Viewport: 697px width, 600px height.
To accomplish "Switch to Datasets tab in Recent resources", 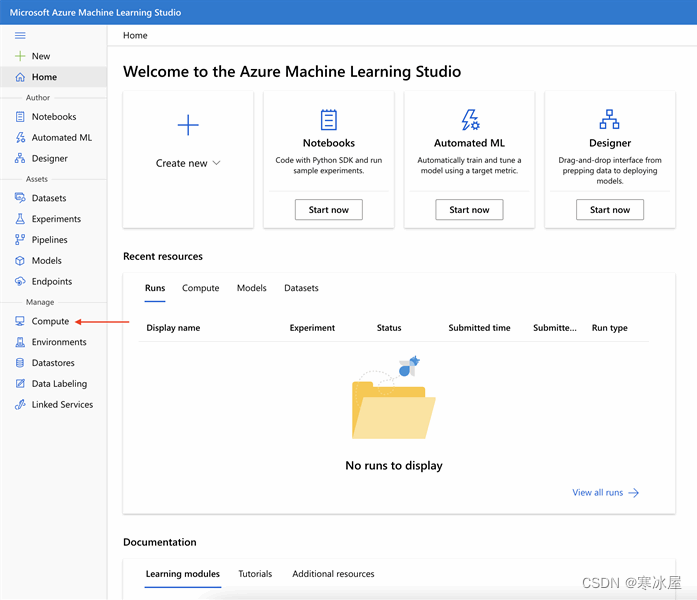I will pyautogui.click(x=301, y=288).
